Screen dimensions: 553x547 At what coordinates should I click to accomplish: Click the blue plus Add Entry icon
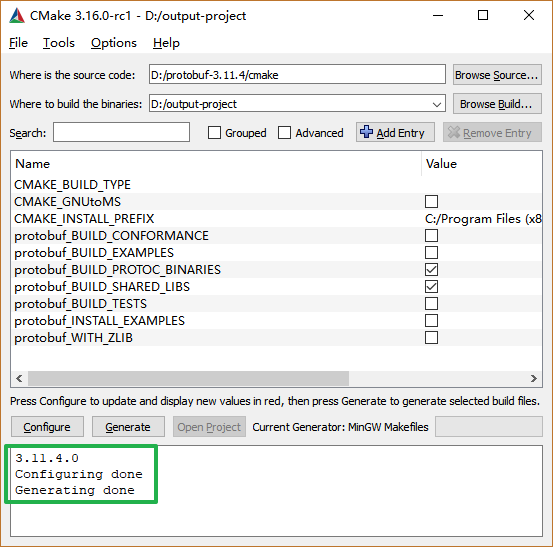(x=366, y=132)
